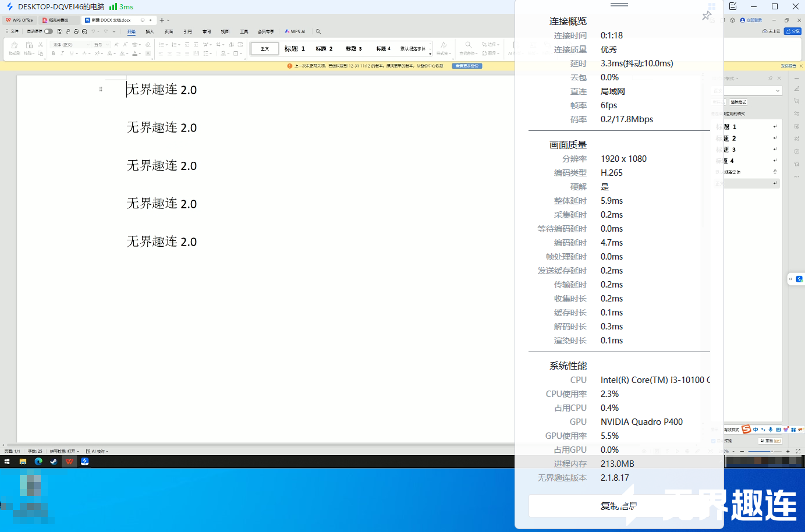Toggle Bold formatting
Viewport: 805px width, 532px height.
(x=54, y=54)
